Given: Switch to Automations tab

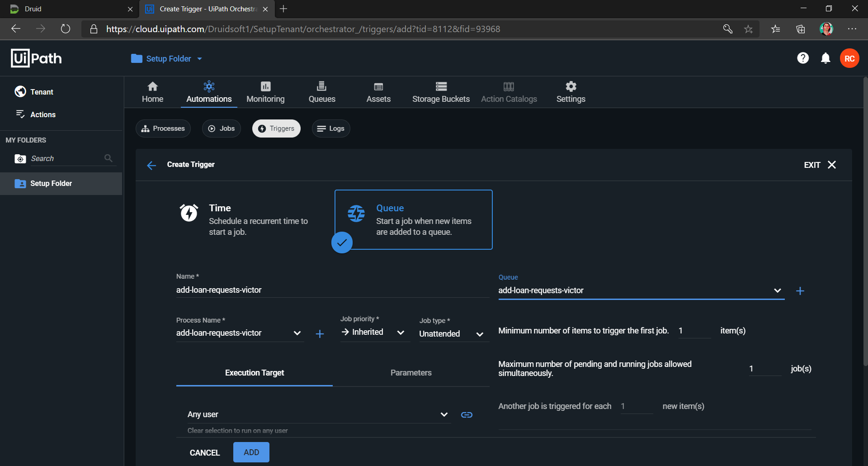Looking at the screenshot, I should 209,92.
